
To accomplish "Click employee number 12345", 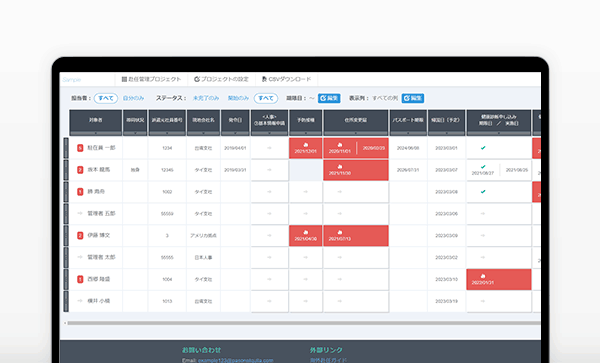I will coord(167,170).
